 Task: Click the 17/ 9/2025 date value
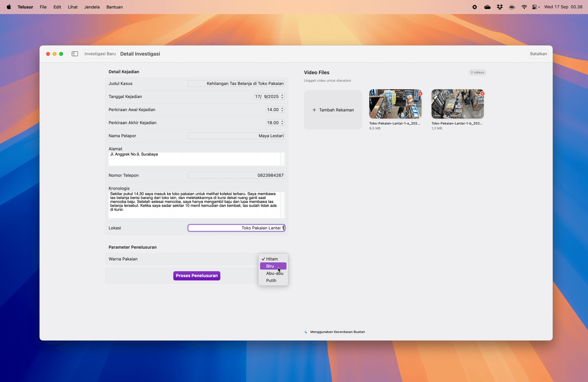267,97
